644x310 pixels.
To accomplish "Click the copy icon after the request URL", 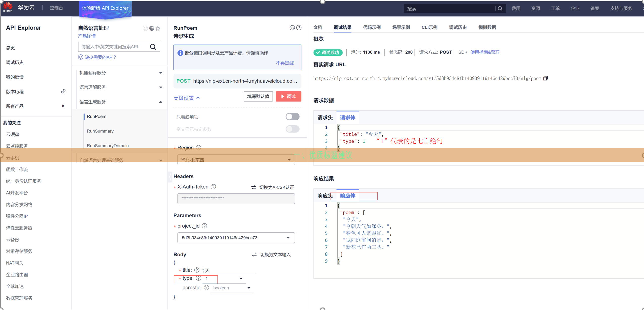I will (546, 78).
